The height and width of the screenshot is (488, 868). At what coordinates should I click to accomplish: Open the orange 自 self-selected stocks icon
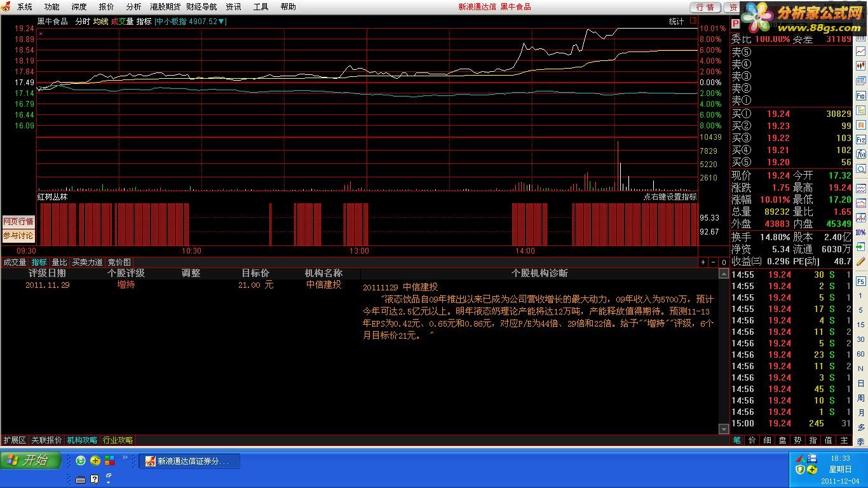click(x=861, y=125)
